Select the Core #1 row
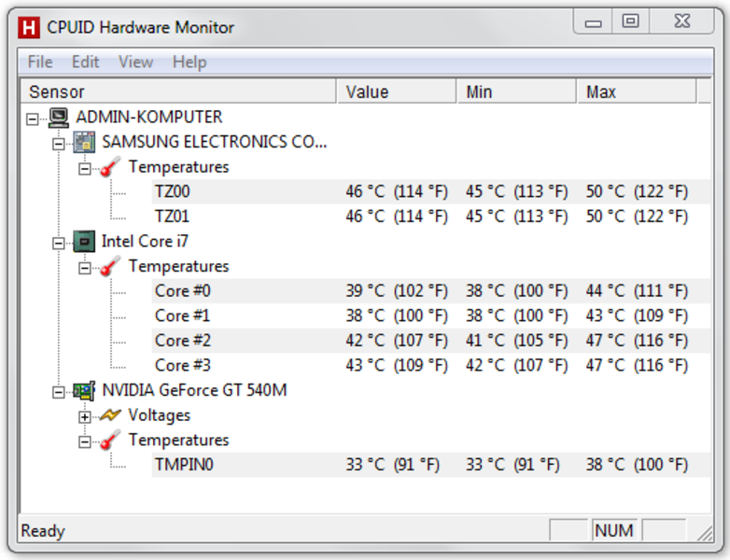The width and height of the screenshot is (730, 560). click(430, 315)
